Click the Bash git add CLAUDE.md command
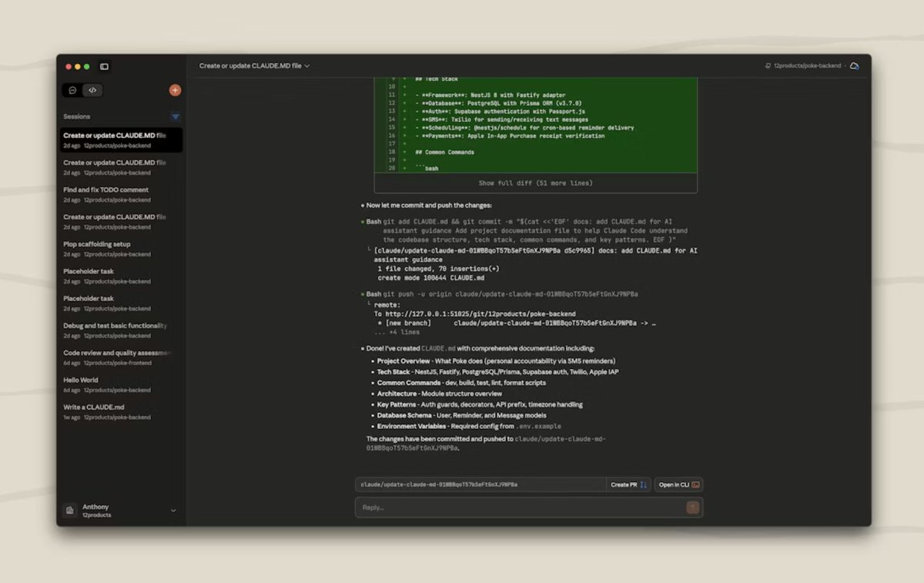The height and width of the screenshot is (583, 924). click(x=527, y=230)
